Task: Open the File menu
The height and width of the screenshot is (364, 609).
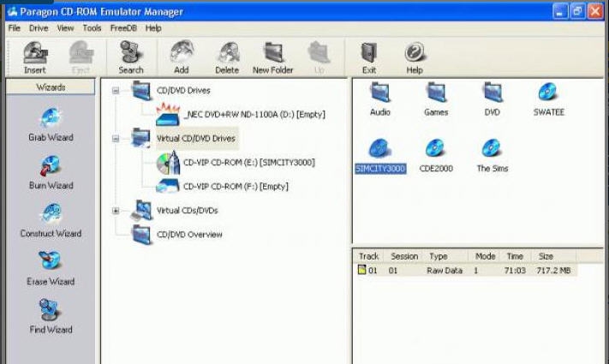Action: (15, 28)
